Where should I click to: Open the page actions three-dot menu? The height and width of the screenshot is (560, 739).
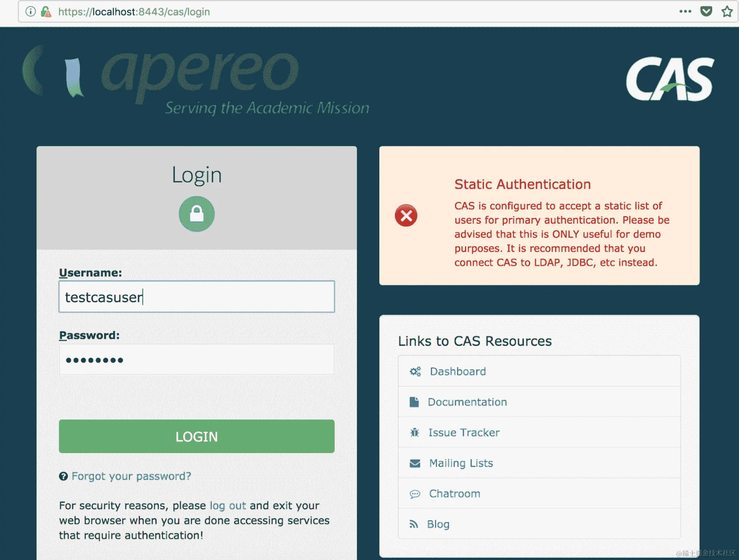pyautogui.click(x=685, y=12)
